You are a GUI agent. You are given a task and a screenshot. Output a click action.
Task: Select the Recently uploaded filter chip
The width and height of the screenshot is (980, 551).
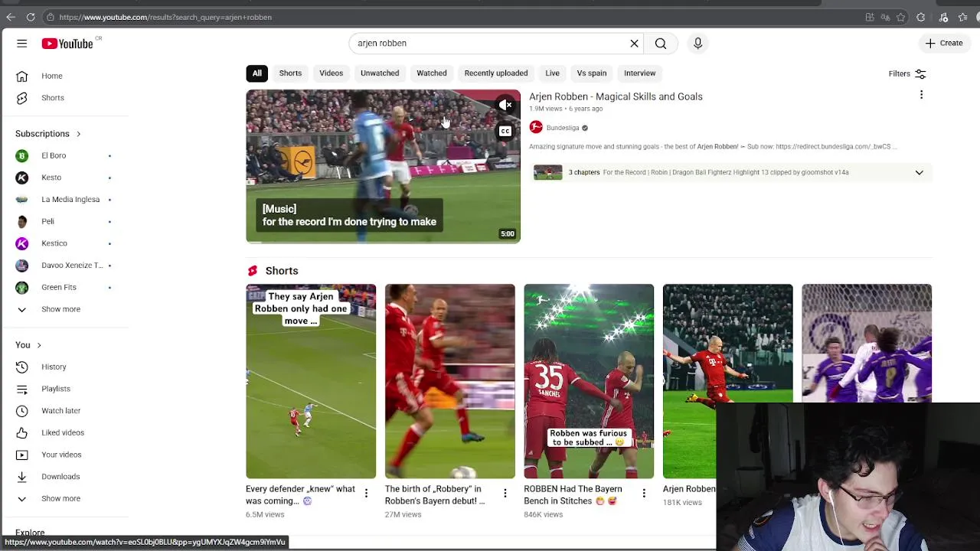coord(496,73)
